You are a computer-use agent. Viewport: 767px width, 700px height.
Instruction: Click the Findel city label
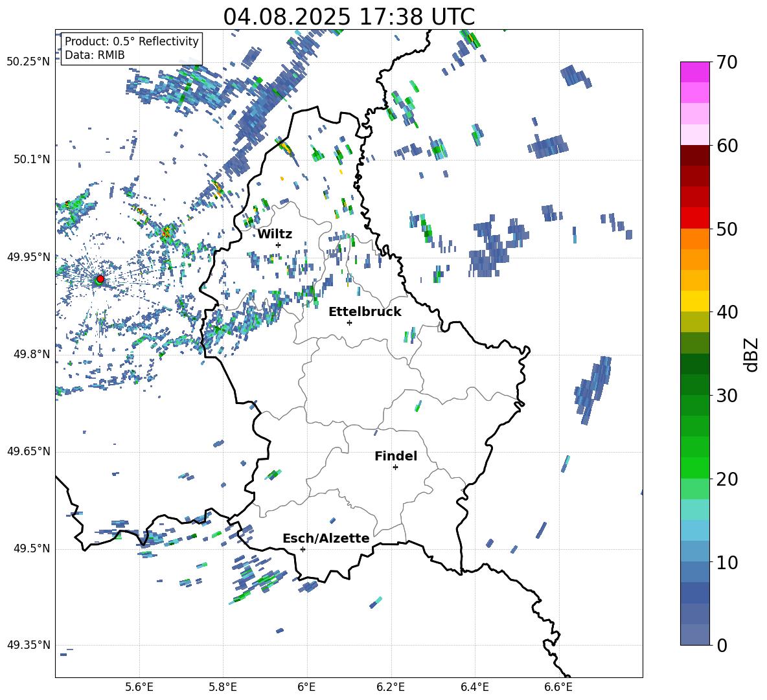pyautogui.click(x=396, y=456)
